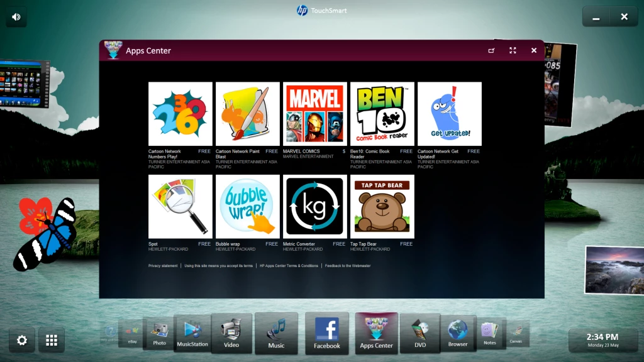Select the MARVEL COMICS app tile
Viewport: 644px width, 362px height.
[x=315, y=114]
